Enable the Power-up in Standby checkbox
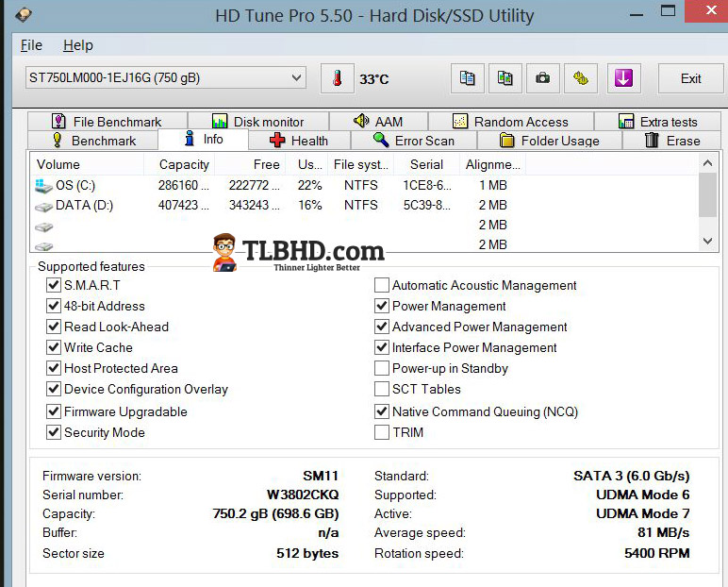This screenshot has width=728, height=587. [382, 368]
